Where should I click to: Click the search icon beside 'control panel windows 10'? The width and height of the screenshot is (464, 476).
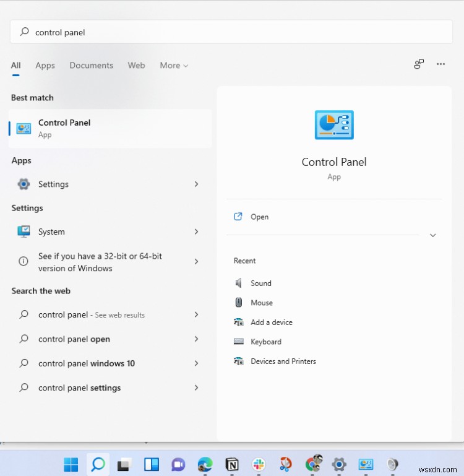pyautogui.click(x=24, y=363)
